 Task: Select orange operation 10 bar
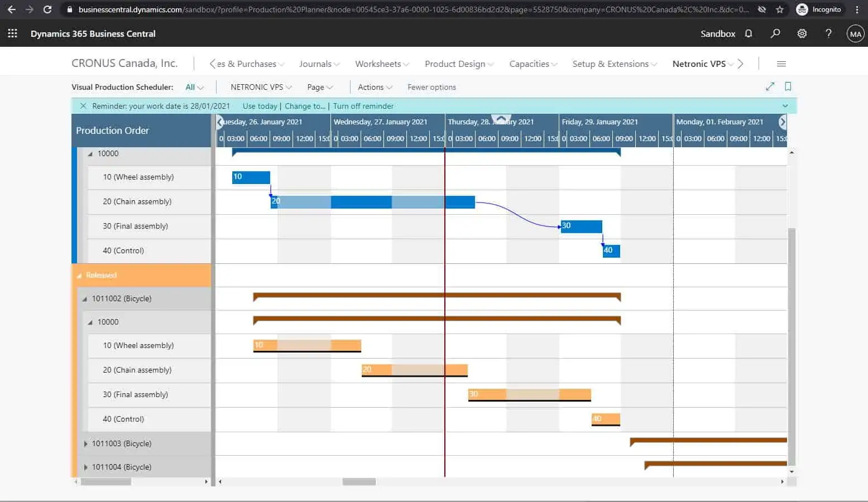click(307, 346)
